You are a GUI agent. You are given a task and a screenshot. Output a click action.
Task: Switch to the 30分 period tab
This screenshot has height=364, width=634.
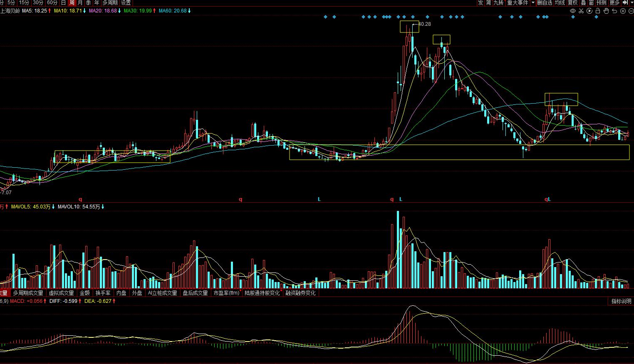tap(38, 2)
